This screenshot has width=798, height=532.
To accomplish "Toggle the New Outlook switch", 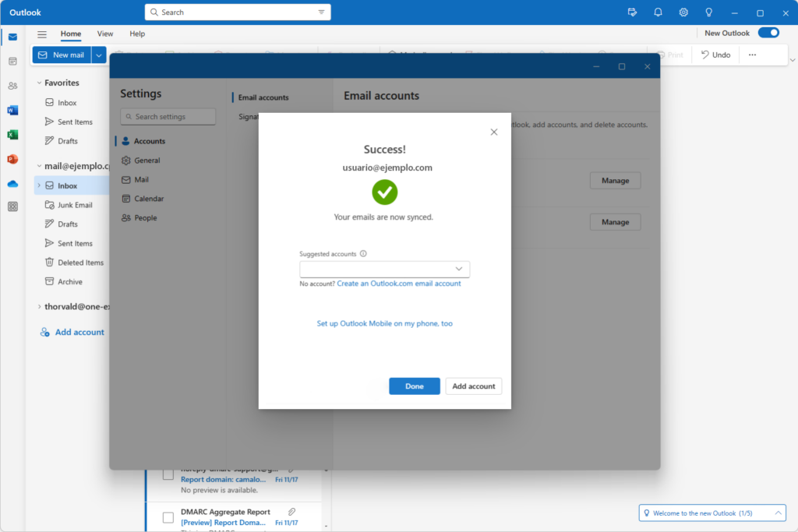I will [768, 33].
